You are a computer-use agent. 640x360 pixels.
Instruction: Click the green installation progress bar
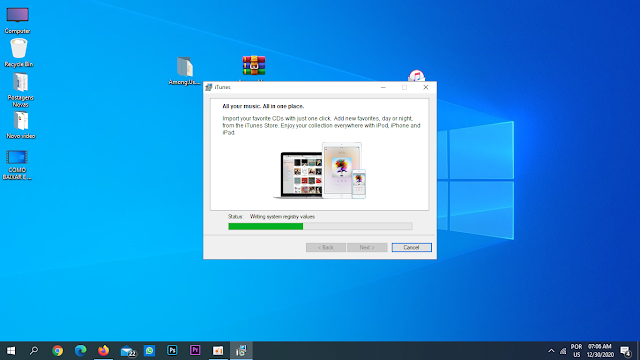tap(320, 226)
